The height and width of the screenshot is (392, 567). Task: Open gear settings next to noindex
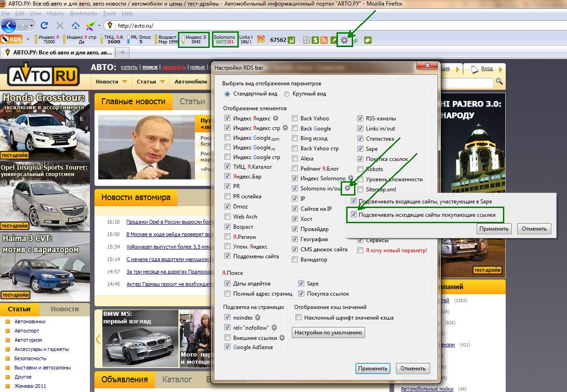coord(258,317)
